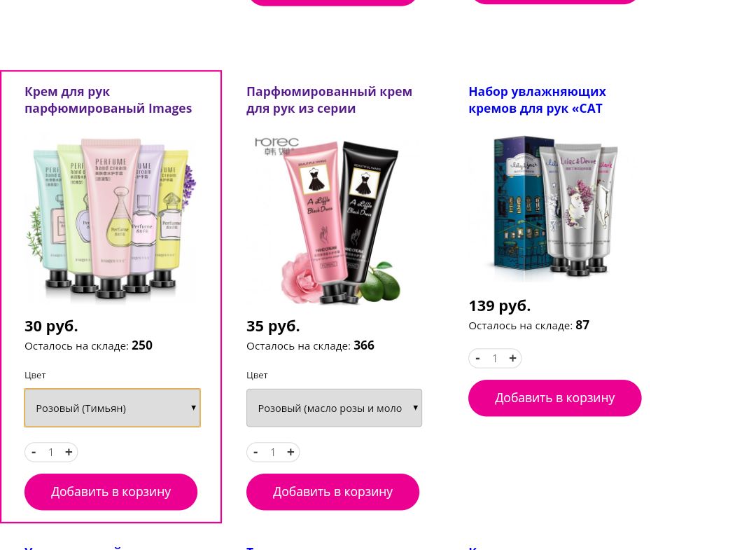The image size is (756, 550).
Task: Click plus for 35 руб. hand cream
Action: [290, 452]
